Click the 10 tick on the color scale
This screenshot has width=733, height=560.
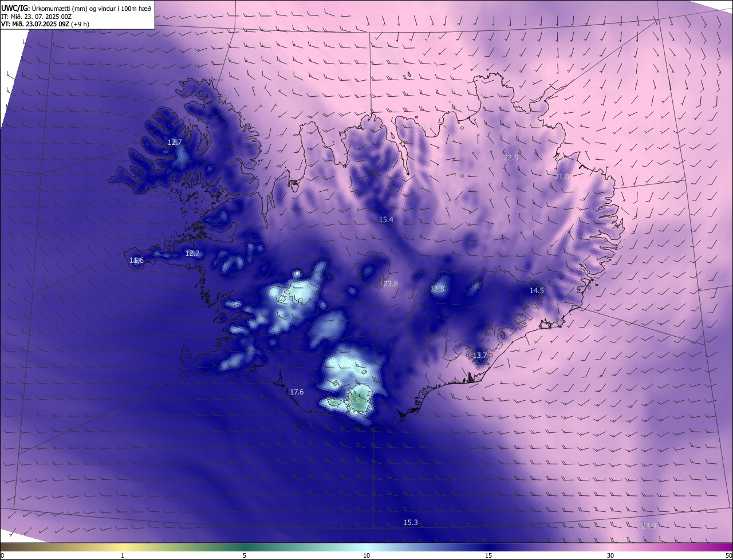click(366, 555)
